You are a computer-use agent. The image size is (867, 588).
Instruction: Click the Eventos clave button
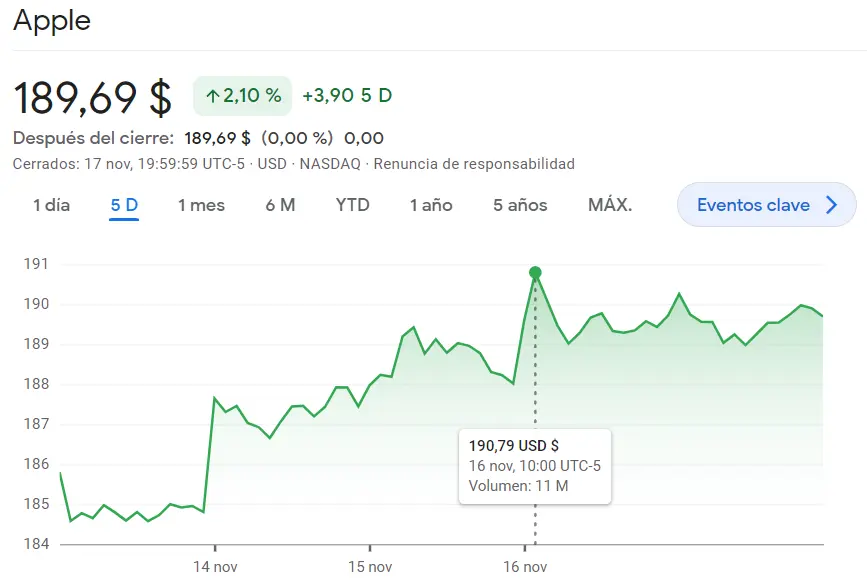766,203
